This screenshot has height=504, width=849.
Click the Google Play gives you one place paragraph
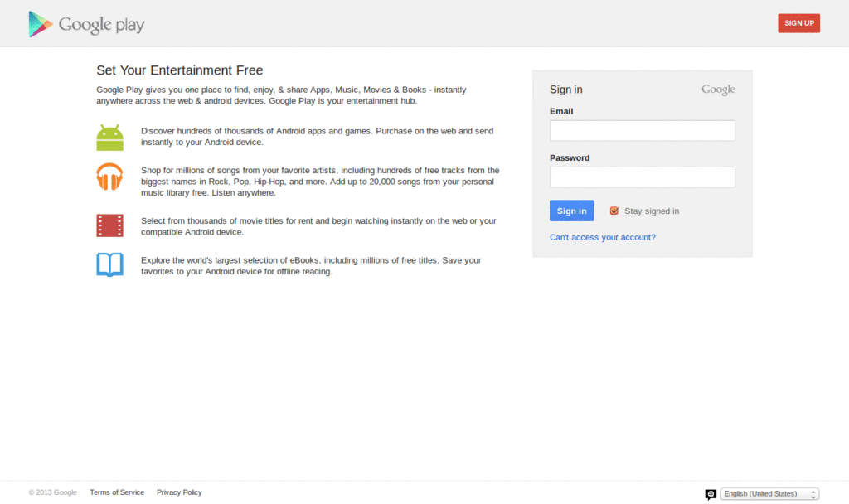click(281, 95)
